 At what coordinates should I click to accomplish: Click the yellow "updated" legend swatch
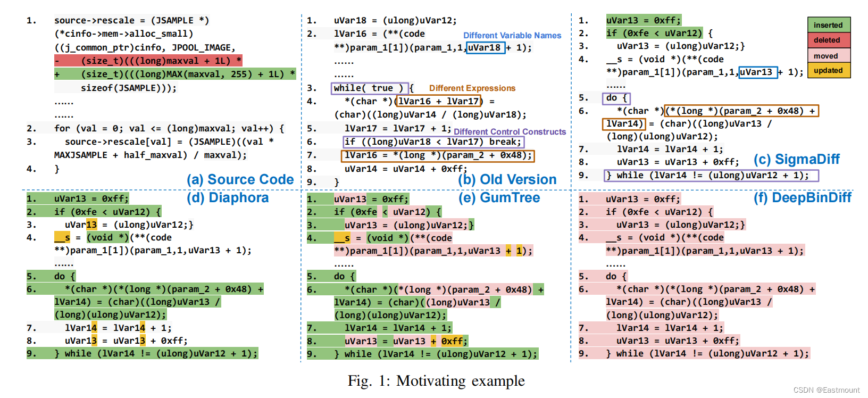(x=829, y=70)
